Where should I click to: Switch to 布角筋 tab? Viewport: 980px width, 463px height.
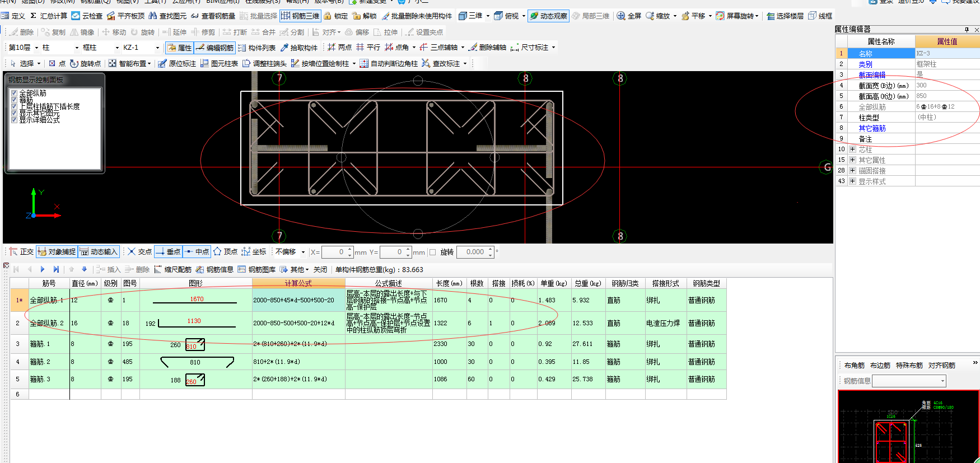[854, 366]
